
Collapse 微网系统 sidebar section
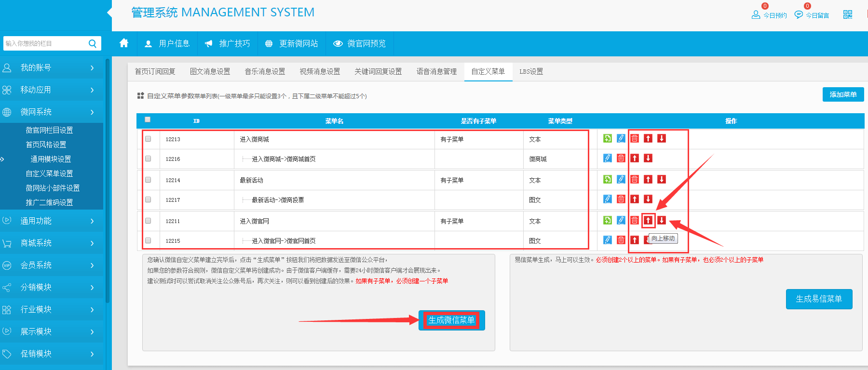click(x=52, y=112)
